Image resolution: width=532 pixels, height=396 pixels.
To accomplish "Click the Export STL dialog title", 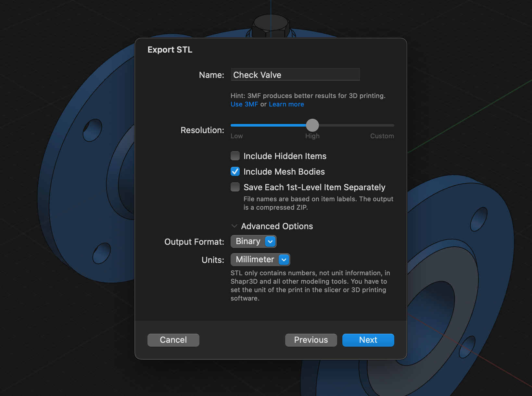I will click(170, 50).
